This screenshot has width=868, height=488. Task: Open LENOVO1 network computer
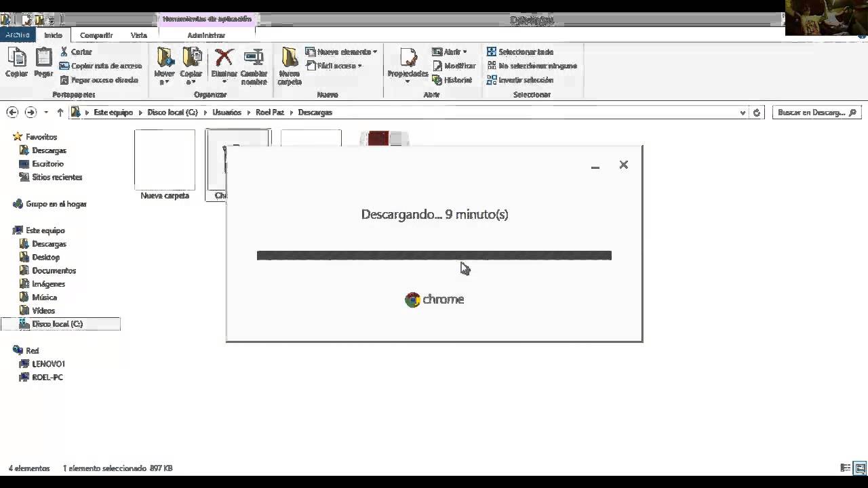coord(48,364)
